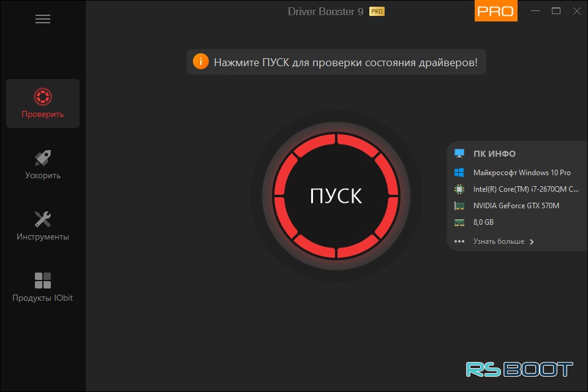Viewport: 588px width, 392px height.
Task: Open the Инструменты tools section
Action: (43, 226)
